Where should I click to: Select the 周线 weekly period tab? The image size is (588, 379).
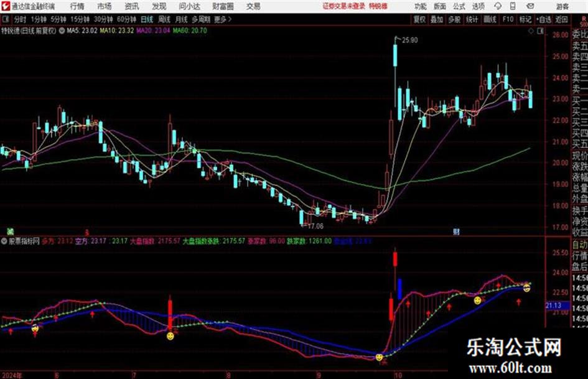click(164, 19)
